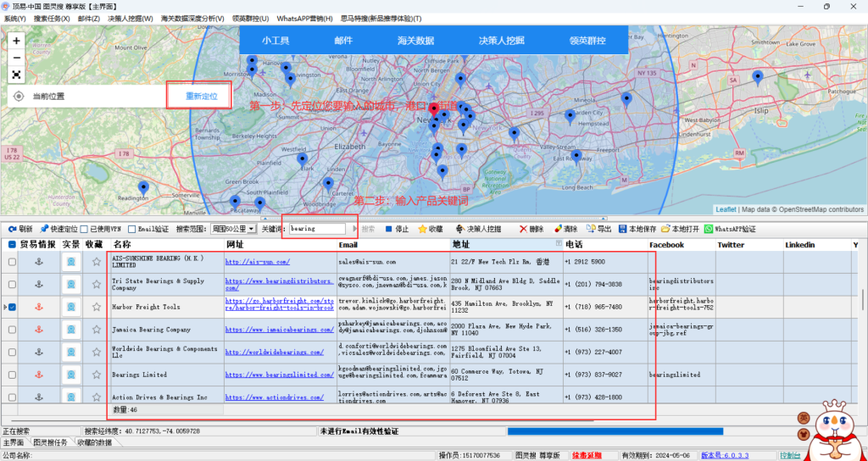Screen dimensions: 868x461
Task: Click the WhatsAPP验证 toolbar icon
Action: pyautogui.click(x=709, y=229)
